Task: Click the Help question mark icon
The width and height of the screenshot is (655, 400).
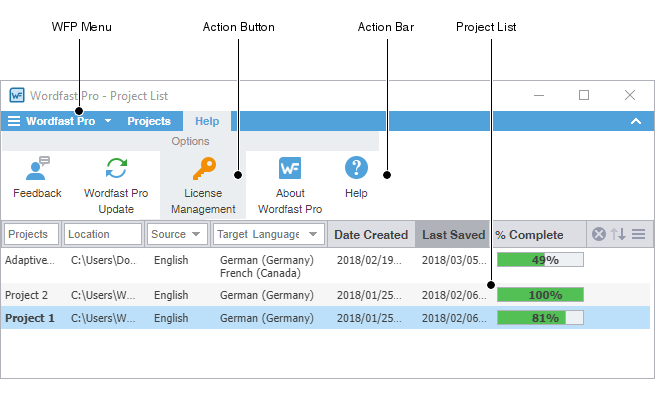Action: click(356, 168)
